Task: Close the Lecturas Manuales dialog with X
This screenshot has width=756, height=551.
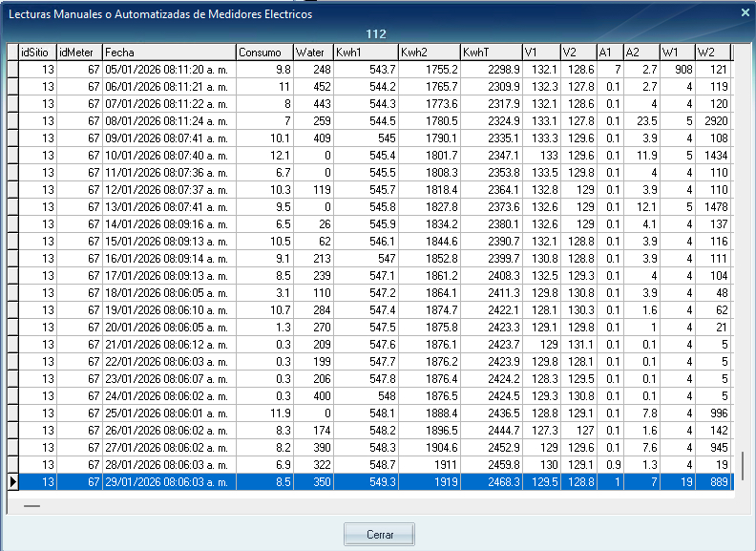Action: tap(745, 12)
